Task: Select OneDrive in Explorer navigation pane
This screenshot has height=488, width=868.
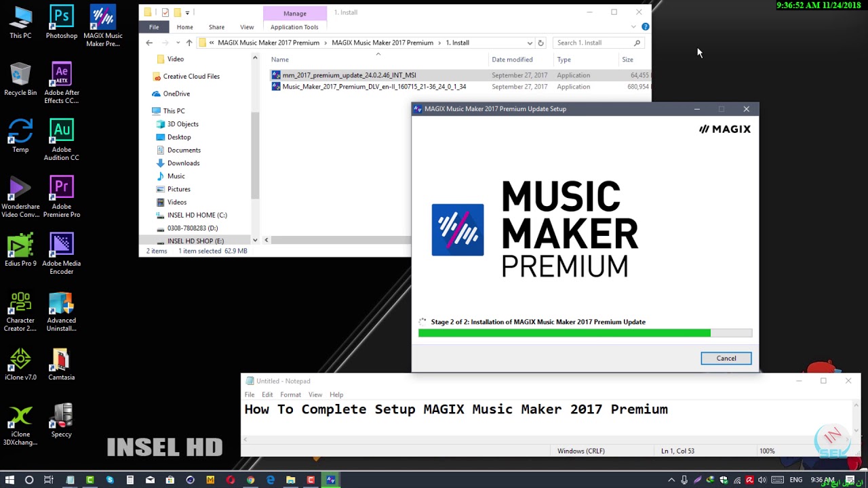Action: [176, 94]
